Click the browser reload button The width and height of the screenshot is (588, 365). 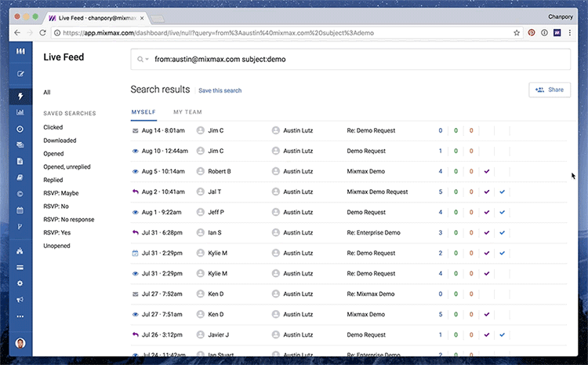(43, 33)
